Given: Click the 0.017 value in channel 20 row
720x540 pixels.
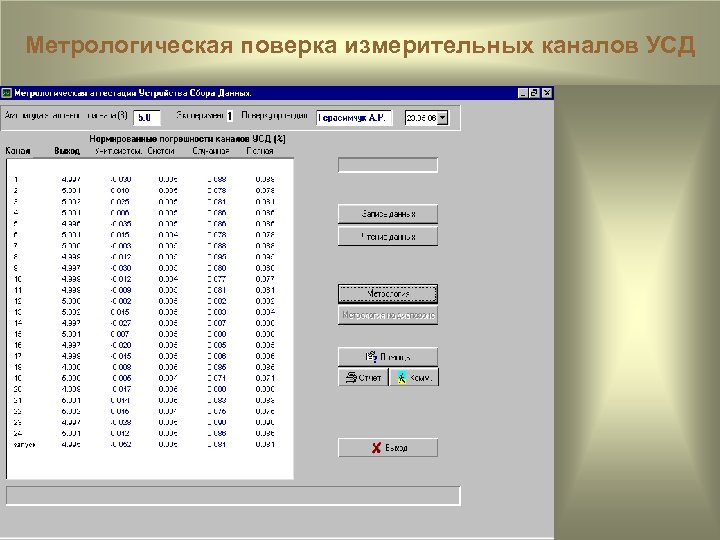Looking at the screenshot, I should 122,389.
